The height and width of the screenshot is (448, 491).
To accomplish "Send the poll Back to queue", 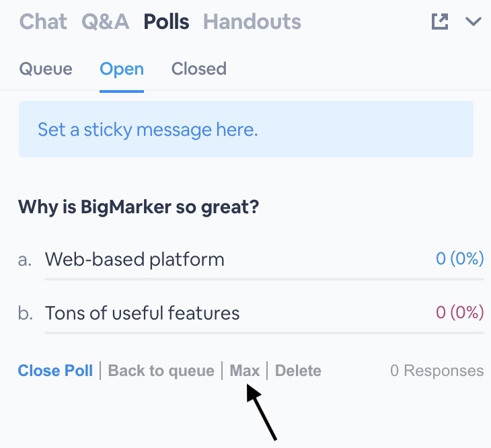I will coord(161,371).
